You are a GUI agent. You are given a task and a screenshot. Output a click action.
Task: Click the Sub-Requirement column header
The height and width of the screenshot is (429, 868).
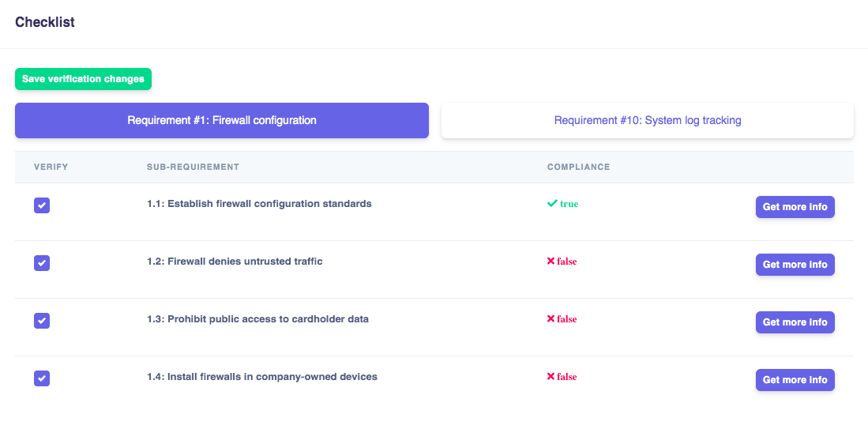193,167
